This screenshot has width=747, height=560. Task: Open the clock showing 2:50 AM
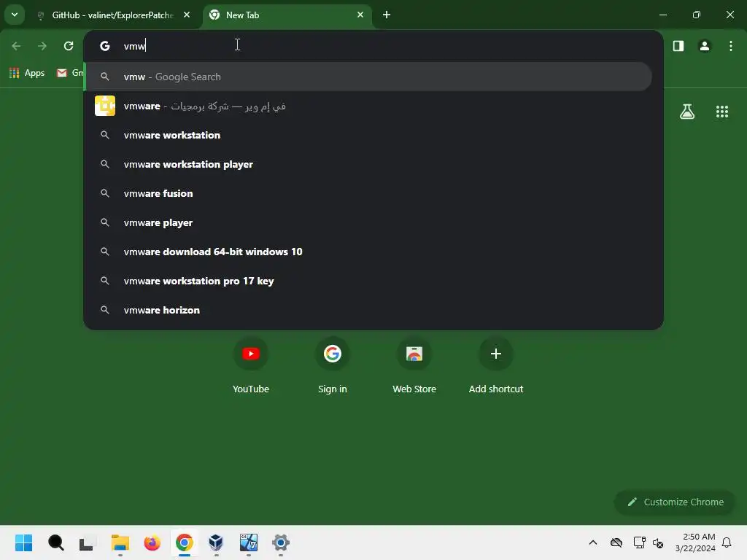click(x=694, y=542)
